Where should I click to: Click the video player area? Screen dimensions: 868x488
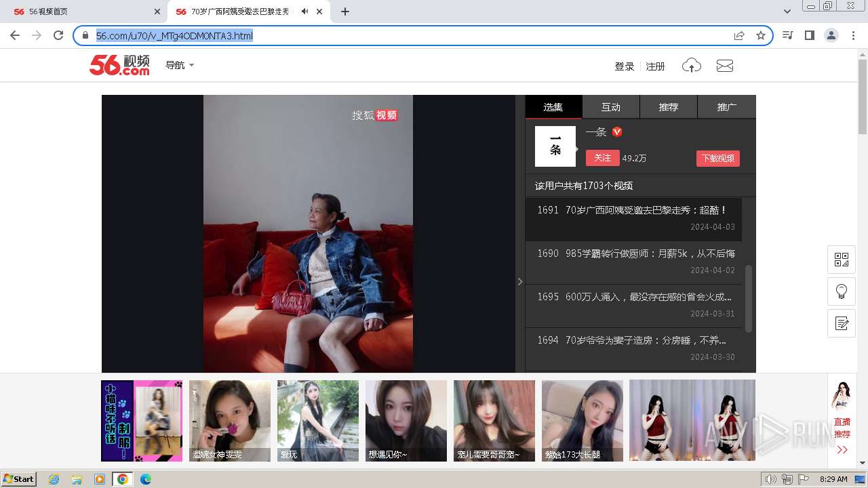tap(309, 234)
